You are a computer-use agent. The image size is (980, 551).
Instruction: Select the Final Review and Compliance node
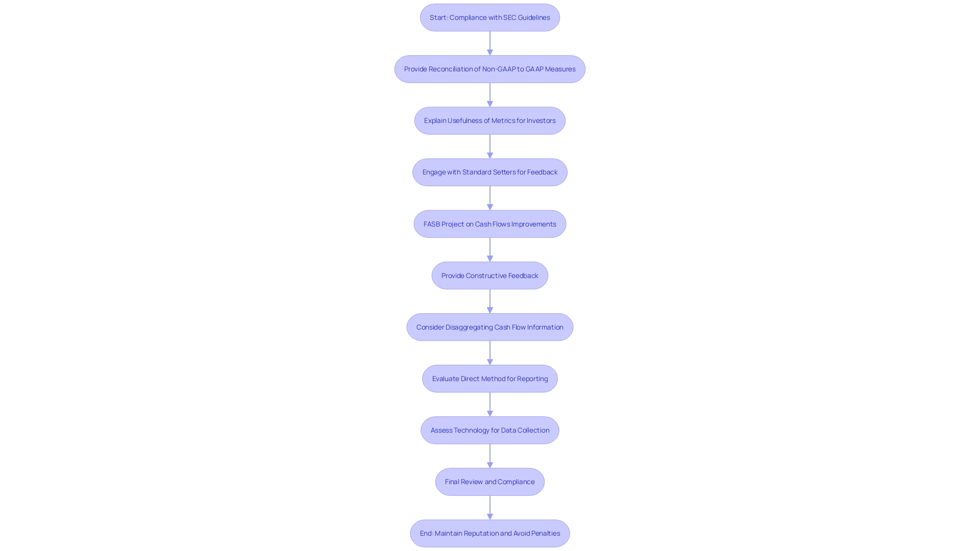[490, 481]
